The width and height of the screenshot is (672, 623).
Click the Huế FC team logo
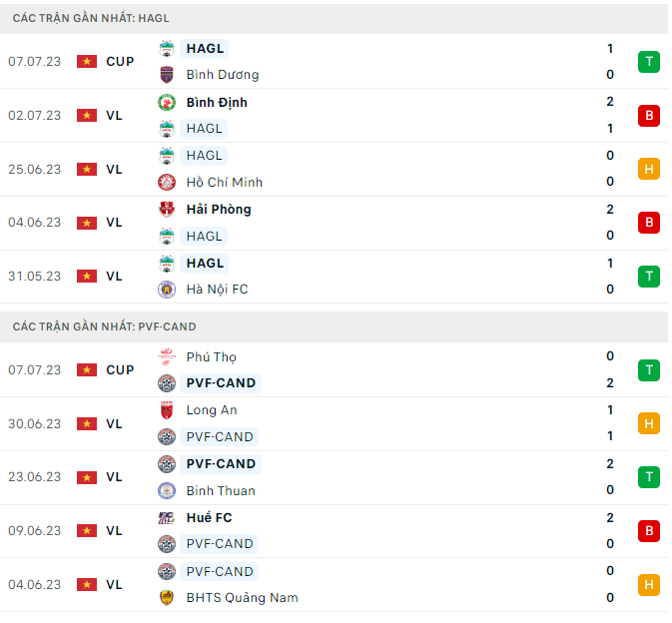coord(167,518)
